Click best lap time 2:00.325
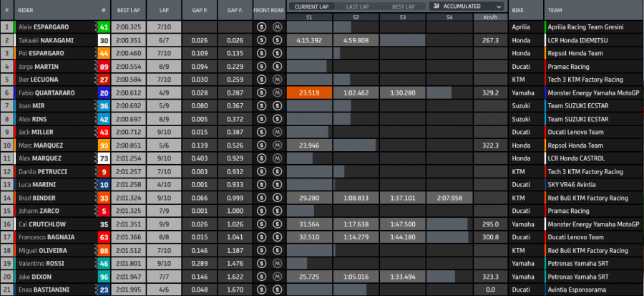Screen dimensions: 644x296 [129, 27]
